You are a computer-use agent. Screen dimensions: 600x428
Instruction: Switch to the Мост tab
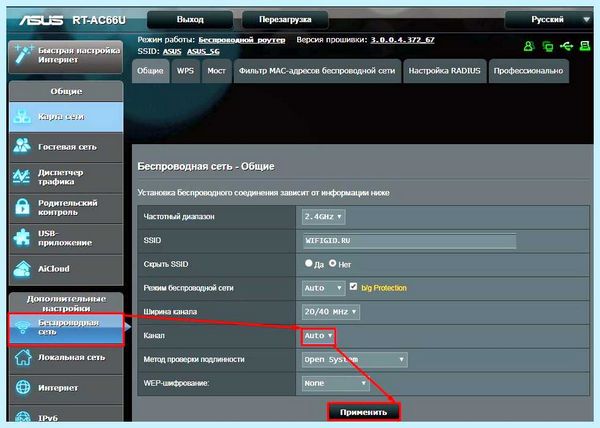click(216, 71)
